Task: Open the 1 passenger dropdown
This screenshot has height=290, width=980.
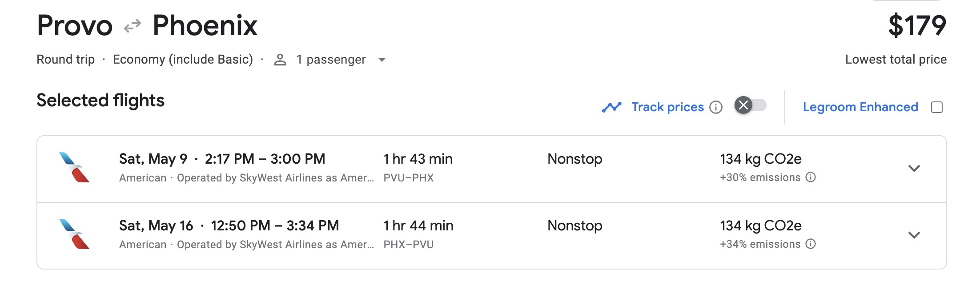Action: pos(383,60)
